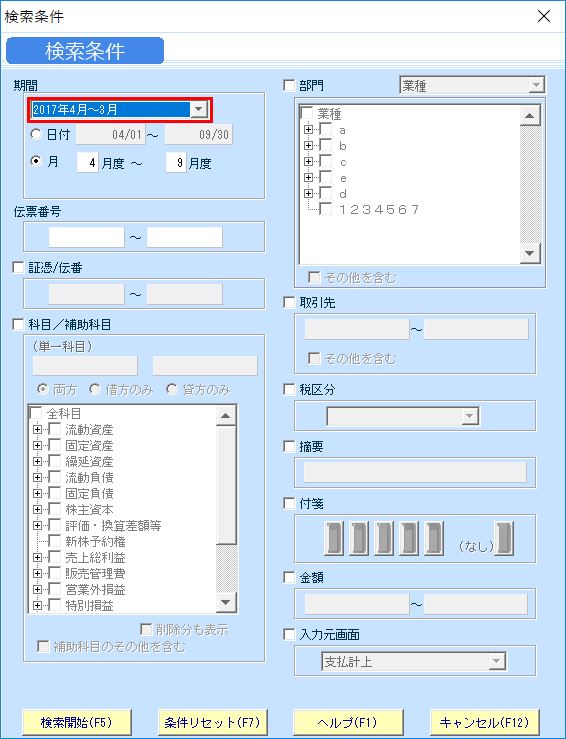Expand the 流動資産 tree node
Screen dimensions: 566x739
tap(37, 429)
